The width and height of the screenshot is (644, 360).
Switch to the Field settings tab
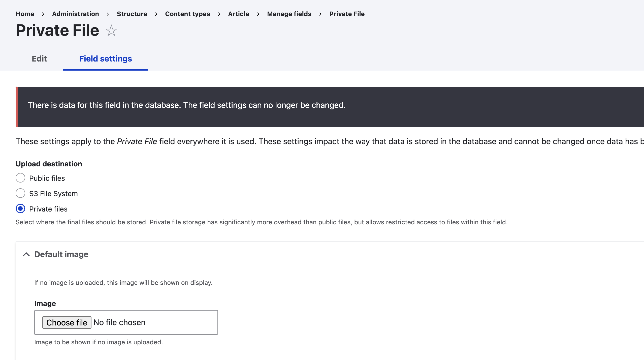coord(105,59)
